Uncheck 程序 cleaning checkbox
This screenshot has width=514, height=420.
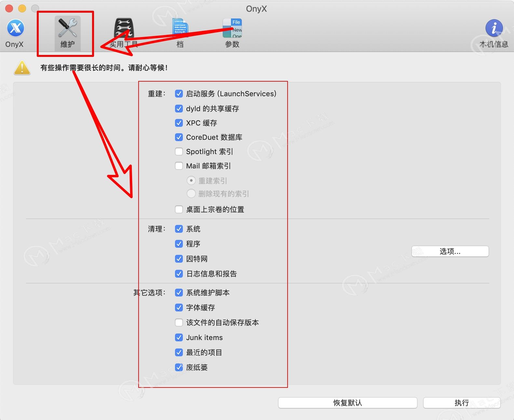tap(179, 244)
